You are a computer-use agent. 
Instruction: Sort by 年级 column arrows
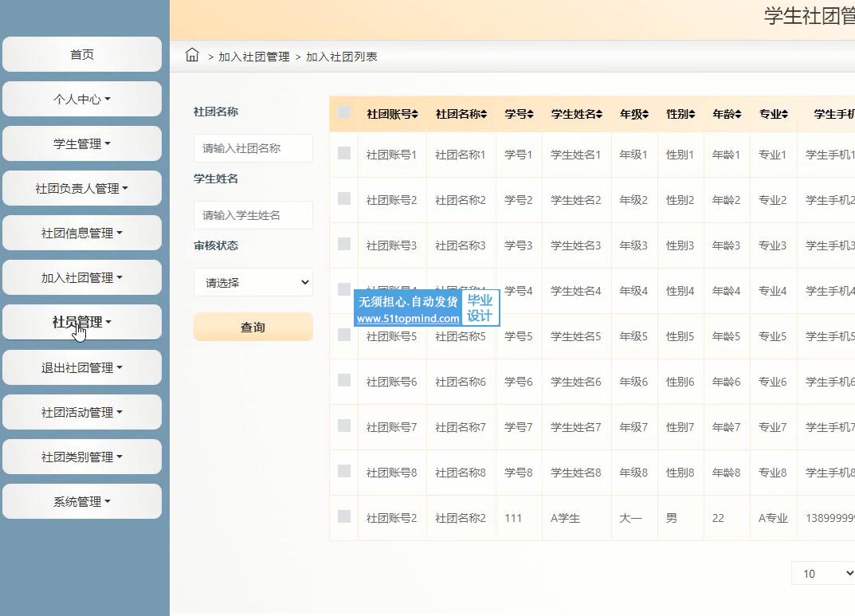pyautogui.click(x=645, y=114)
